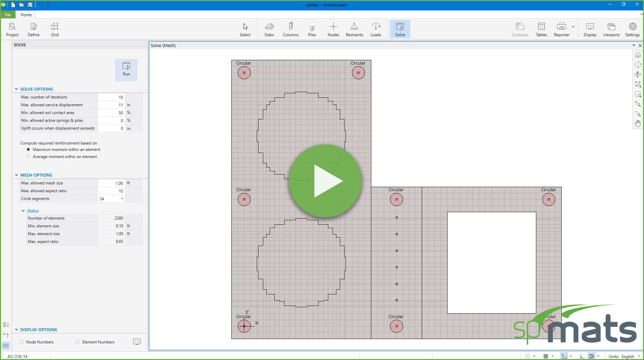Enable the Node Numbers checkbox
This screenshot has height=360, width=644.
22,342
